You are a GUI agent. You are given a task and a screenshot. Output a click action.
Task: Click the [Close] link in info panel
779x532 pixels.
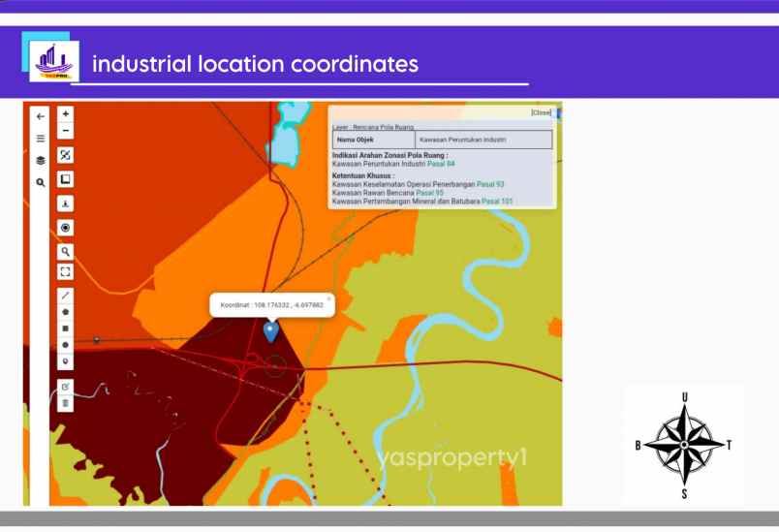tap(541, 112)
